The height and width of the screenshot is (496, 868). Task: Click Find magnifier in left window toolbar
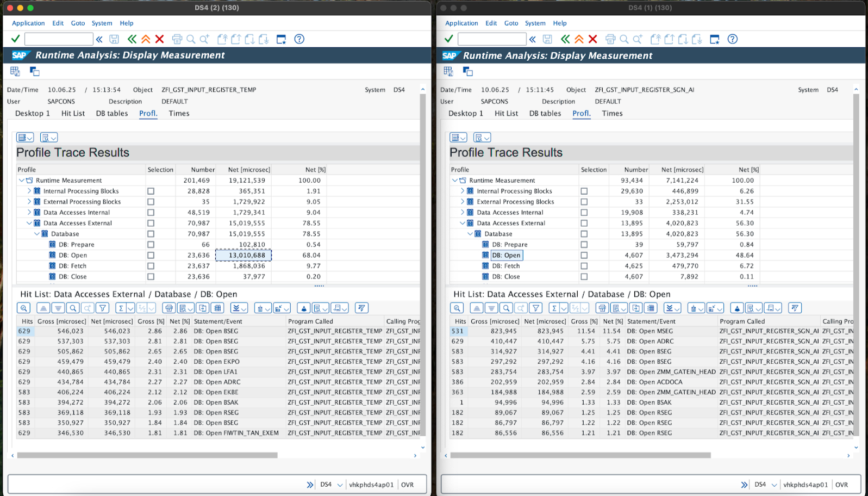tap(191, 39)
